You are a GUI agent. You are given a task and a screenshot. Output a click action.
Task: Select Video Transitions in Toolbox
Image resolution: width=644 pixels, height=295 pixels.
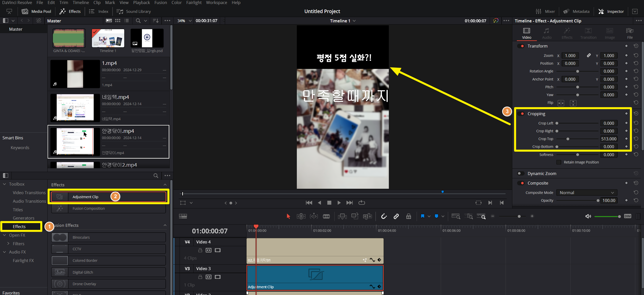point(29,193)
